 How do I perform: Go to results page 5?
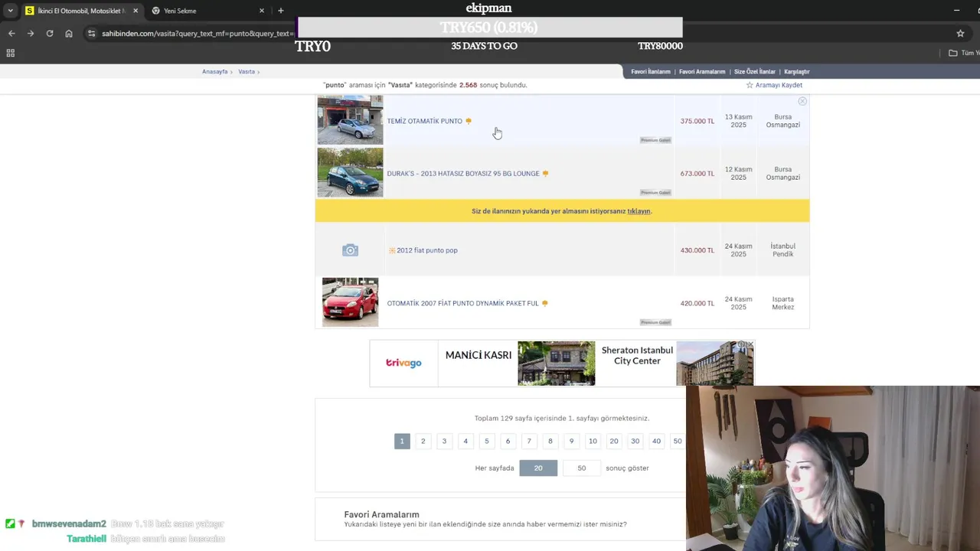pos(486,442)
